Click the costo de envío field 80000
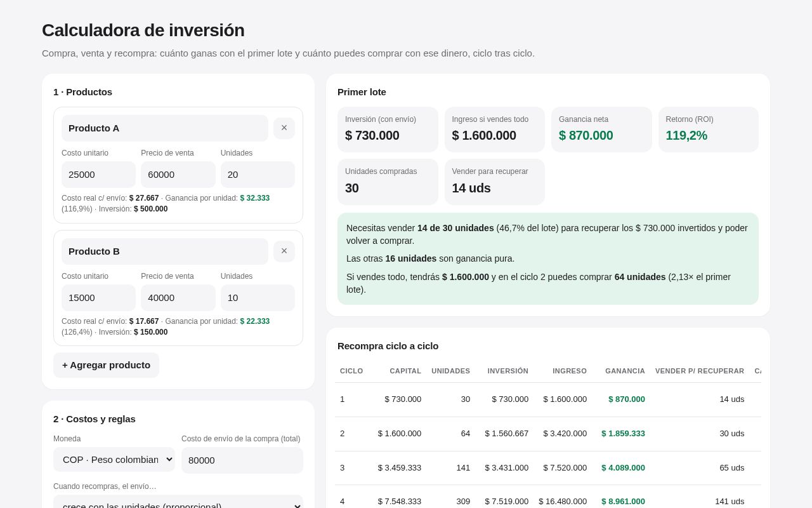 coord(242,460)
